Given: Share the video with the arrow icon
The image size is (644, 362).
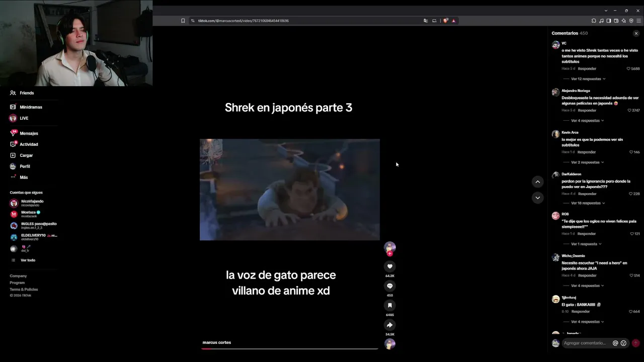Looking at the screenshot, I should tap(389, 325).
